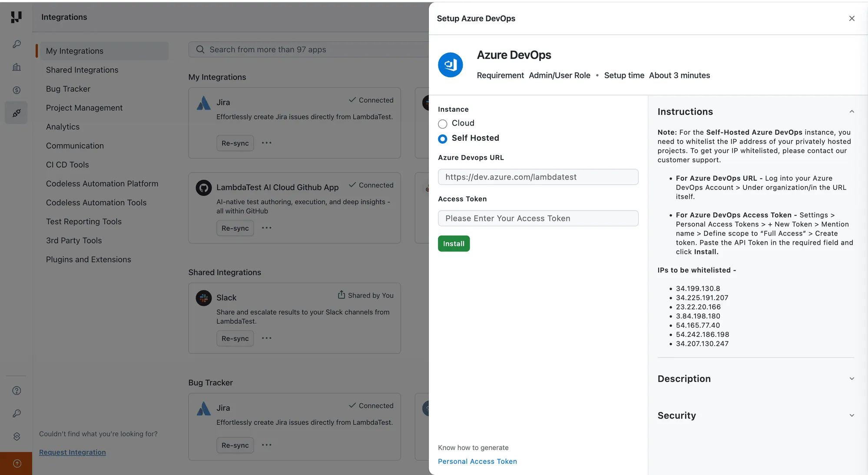
Task: Click IP address 34.207.130.247
Action: (x=702, y=344)
